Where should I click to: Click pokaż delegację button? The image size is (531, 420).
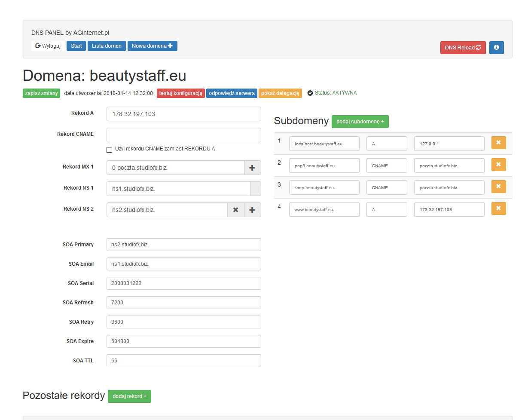pos(280,93)
